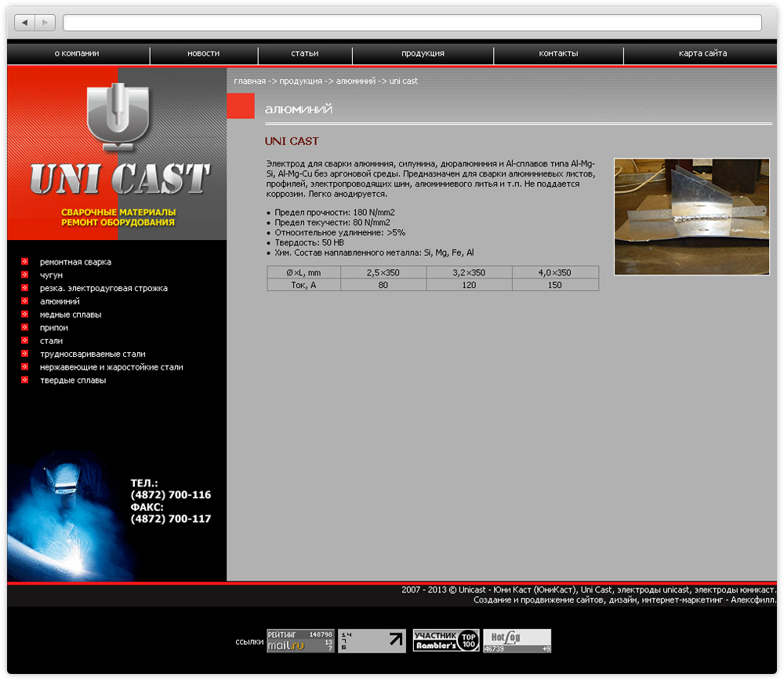
Task: Click the mail.ru rating counter badge
Action: tap(300, 641)
